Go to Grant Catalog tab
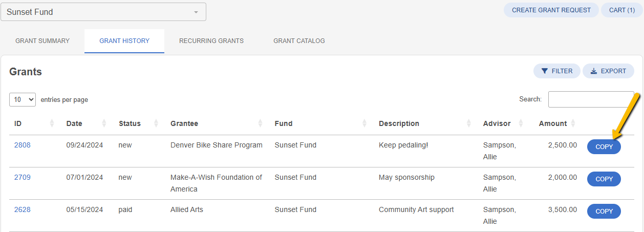This screenshot has height=232, width=644. (x=299, y=41)
